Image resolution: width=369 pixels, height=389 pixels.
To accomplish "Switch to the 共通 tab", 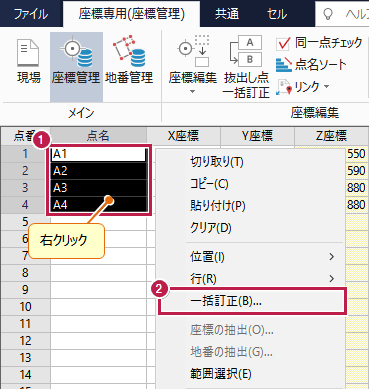I will tap(227, 14).
